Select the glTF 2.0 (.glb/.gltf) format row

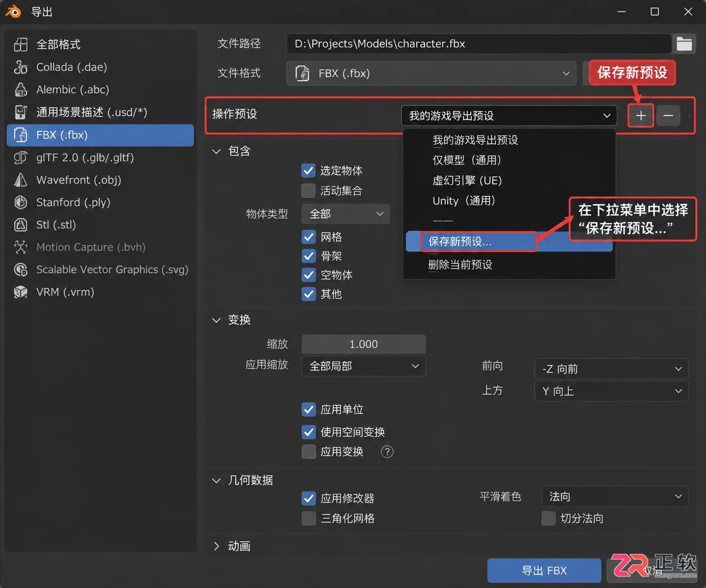100,158
